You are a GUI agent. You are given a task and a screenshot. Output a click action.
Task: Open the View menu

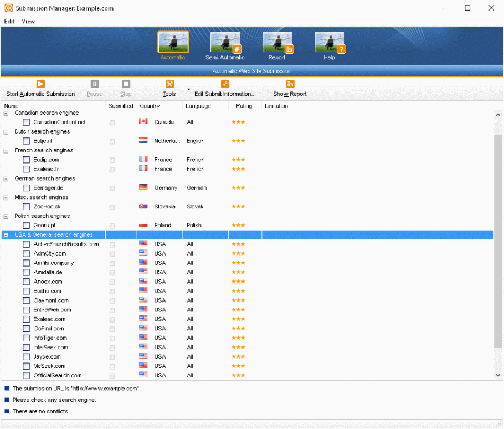click(28, 22)
